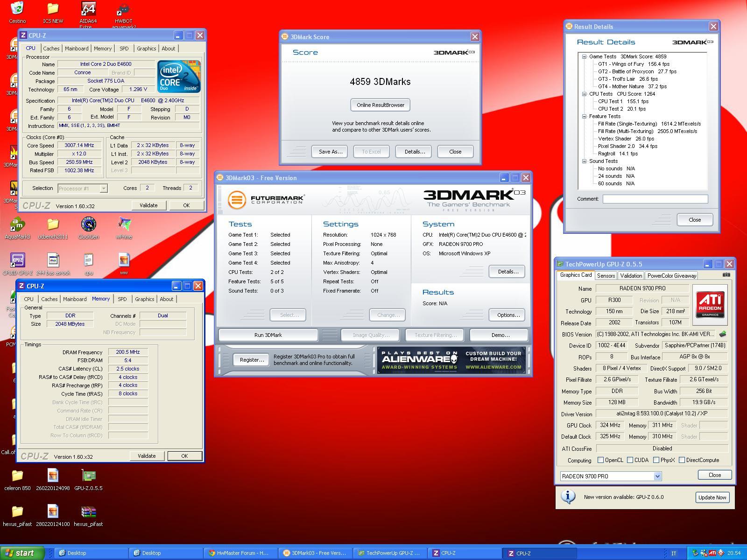Click the IT language indicator in taskbar
Image resolution: width=747 pixels, height=560 pixels.
[x=674, y=553]
